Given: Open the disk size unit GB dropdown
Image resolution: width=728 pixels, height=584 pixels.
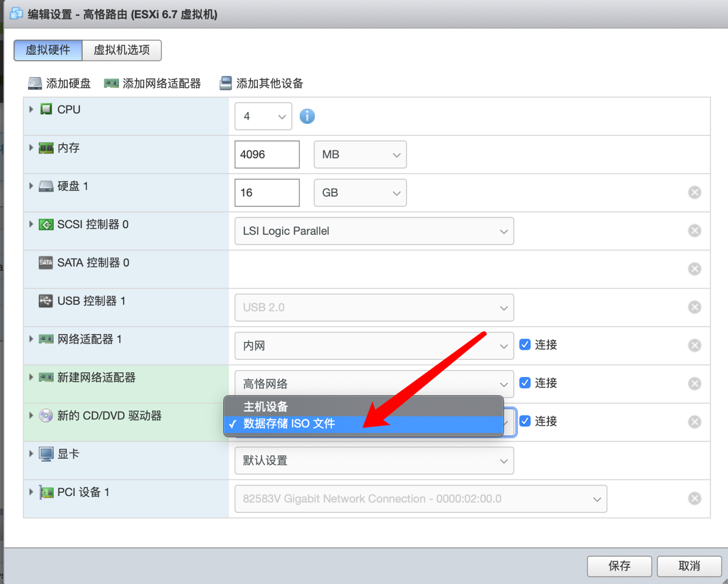Looking at the screenshot, I should tap(360, 192).
